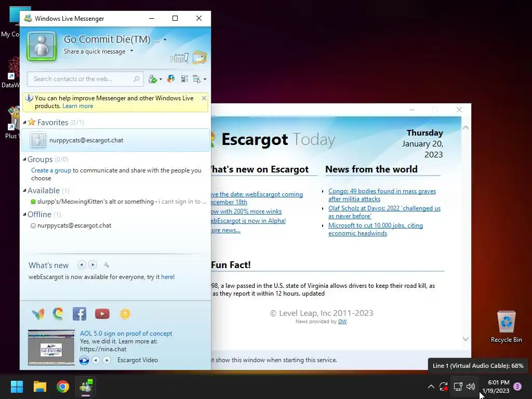Image resolution: width=532 pixels, height=399 pixels.
Task: Dismiss the improve Messenger info banner
Action: pos(204,98)
